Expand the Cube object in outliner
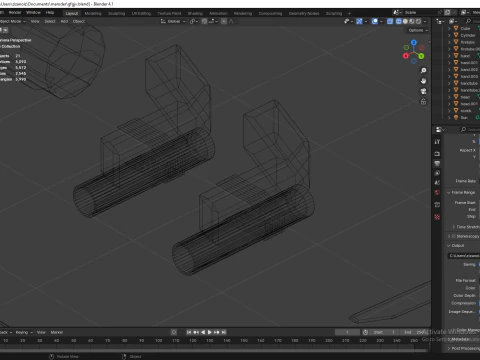Screen dimensions: 480x360 (449, 29)
